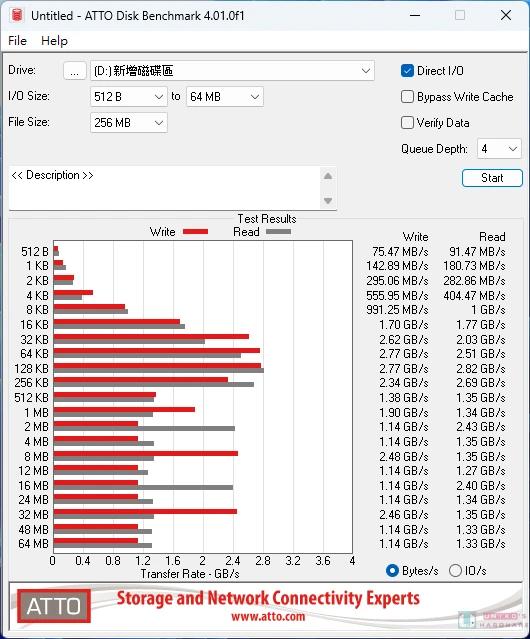
Task: Uncheck the Direct I/O checkbox
Action: point(407,71)
